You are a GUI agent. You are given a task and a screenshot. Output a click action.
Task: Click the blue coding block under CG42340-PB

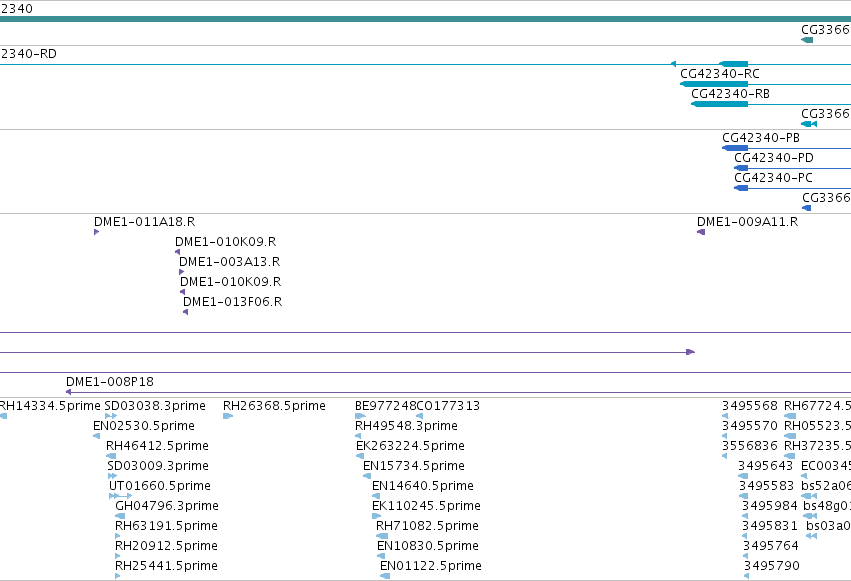coord(735,148)
